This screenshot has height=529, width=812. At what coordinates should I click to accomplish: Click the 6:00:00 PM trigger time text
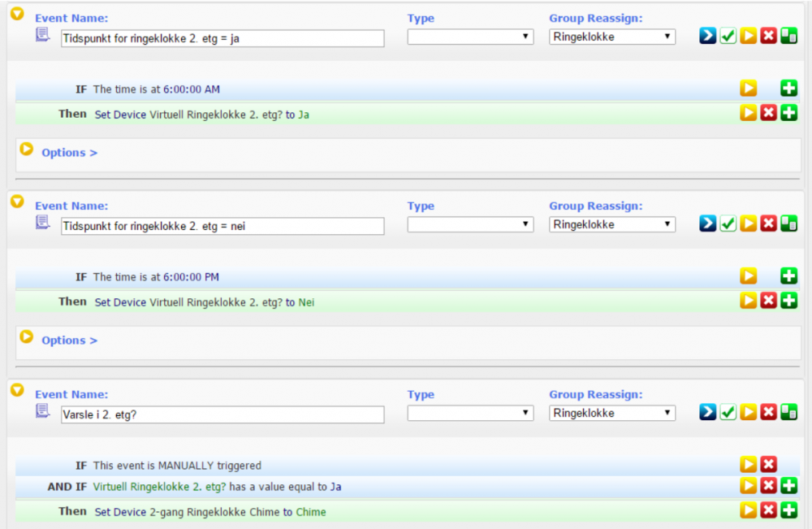coord(191,277)
